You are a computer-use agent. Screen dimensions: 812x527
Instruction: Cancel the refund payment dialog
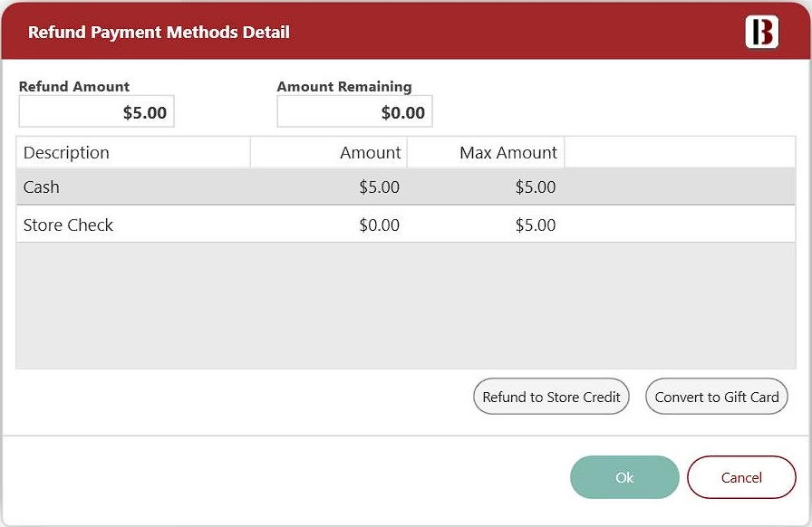point(741,477)
